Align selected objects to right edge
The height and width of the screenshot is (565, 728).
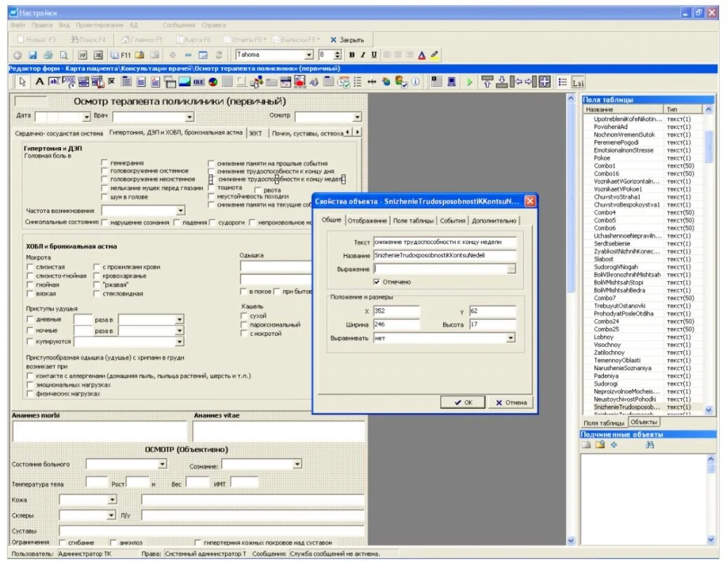(x=530, y=82)
